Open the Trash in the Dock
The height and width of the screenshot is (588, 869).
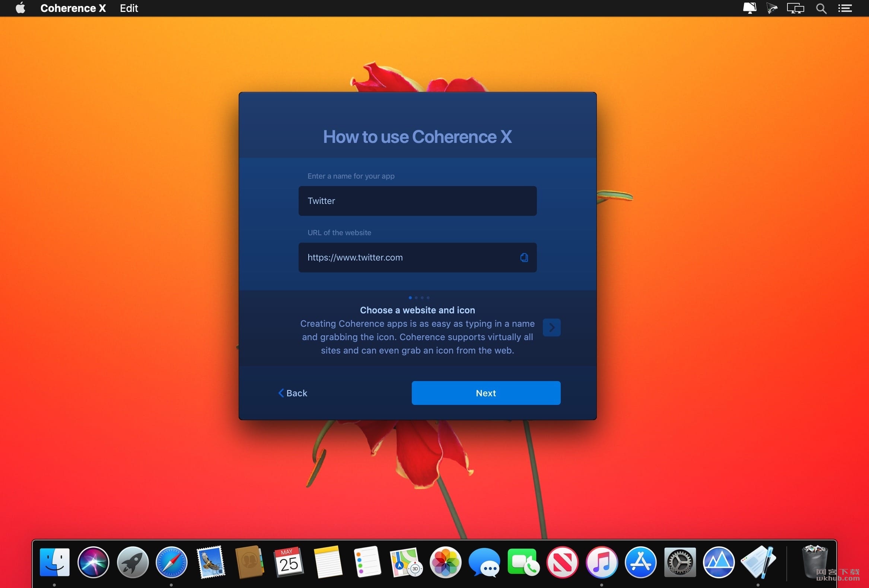pyautogui.click(x=815, y=562)
